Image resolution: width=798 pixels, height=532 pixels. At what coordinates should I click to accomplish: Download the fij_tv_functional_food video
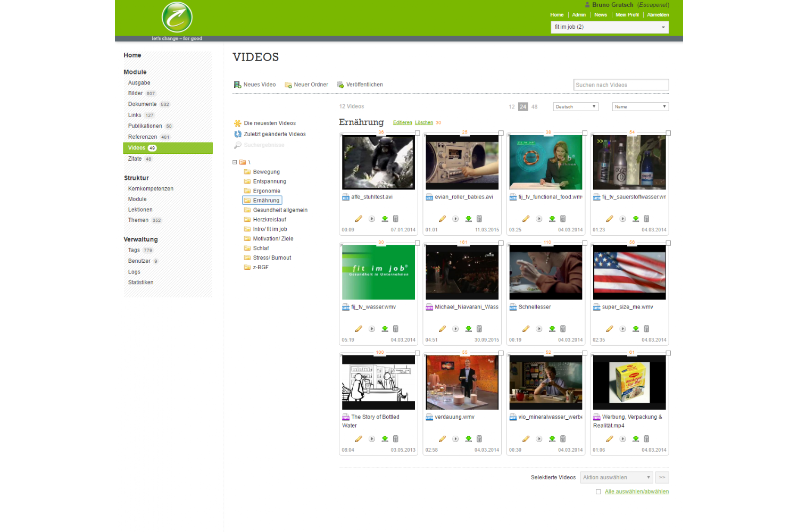(552, 219)
